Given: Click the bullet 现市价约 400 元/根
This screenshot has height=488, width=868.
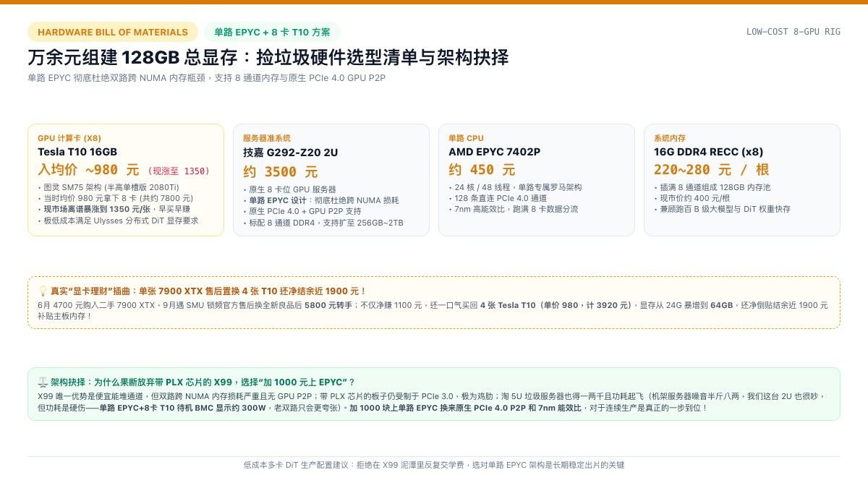Looking at the screenshot, I should click(692, 198).
